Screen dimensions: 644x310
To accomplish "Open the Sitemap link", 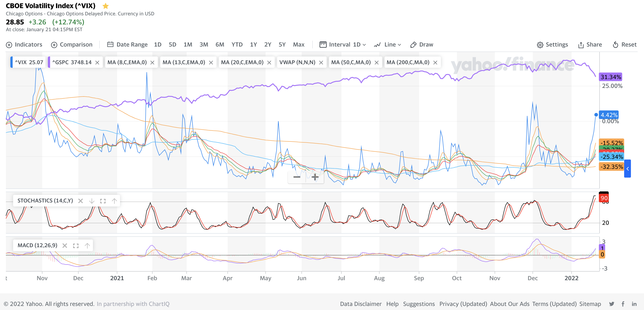I will coord(590,304).
